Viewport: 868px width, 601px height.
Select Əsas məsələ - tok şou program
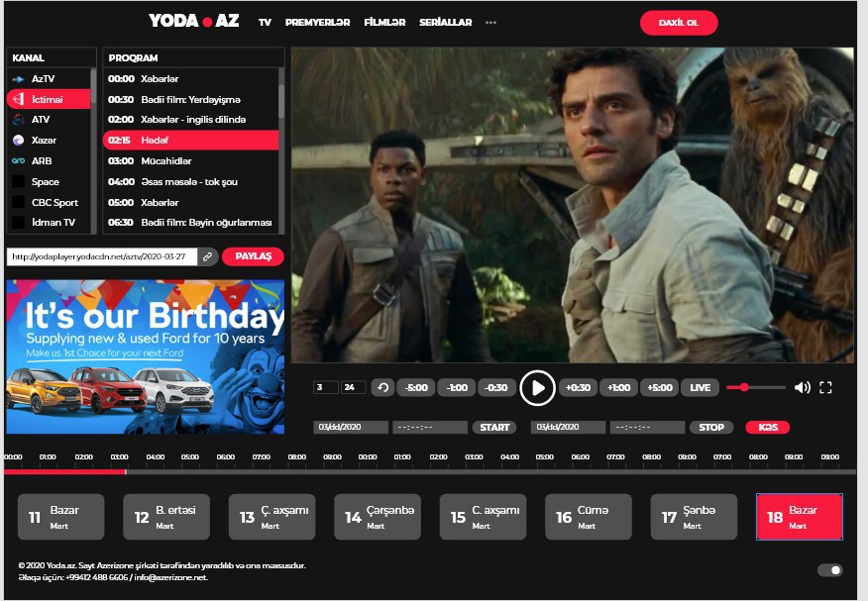coord(190,182)
